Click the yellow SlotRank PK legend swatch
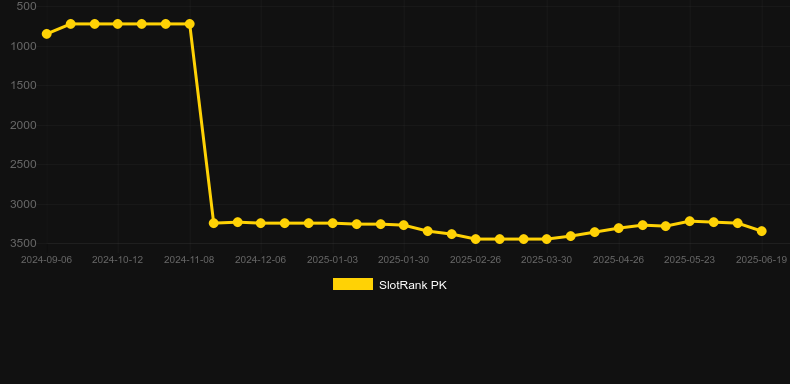Image resolution: width=790 pixels, height=384 pixels. (x=353, y=284)
